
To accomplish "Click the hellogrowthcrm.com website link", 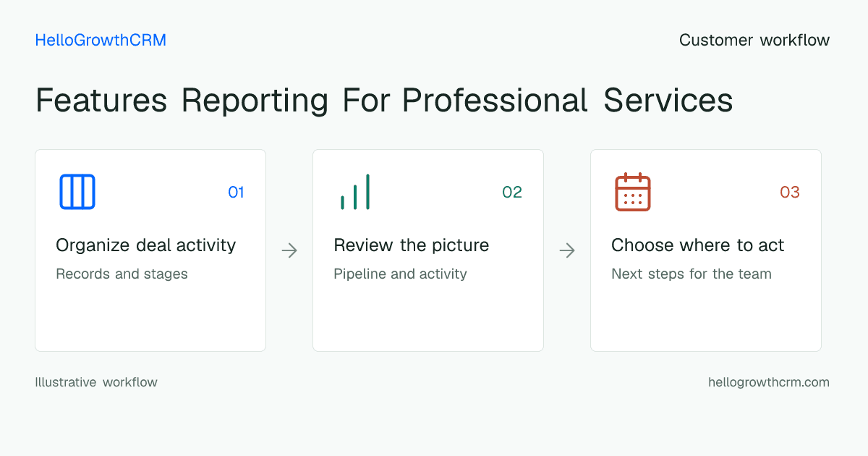I will pyautogui.click(x=769, y=382).
